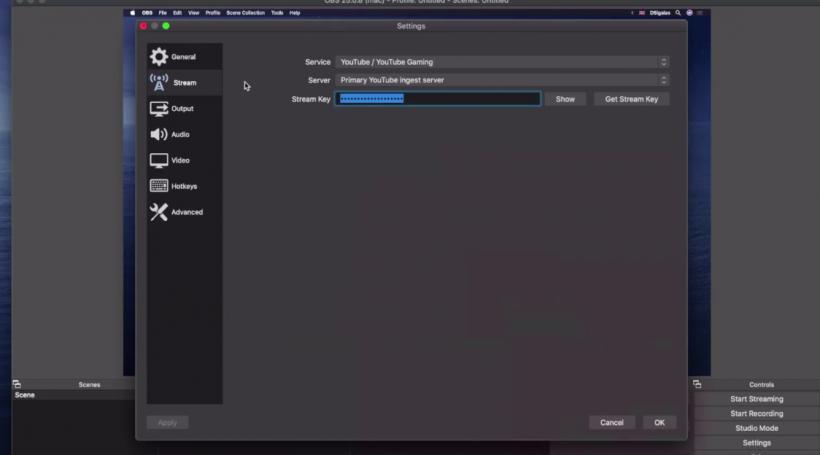The height and width of the screenshot is (455, 820).
Task: Open the General settings section
Action: [183, 57]
